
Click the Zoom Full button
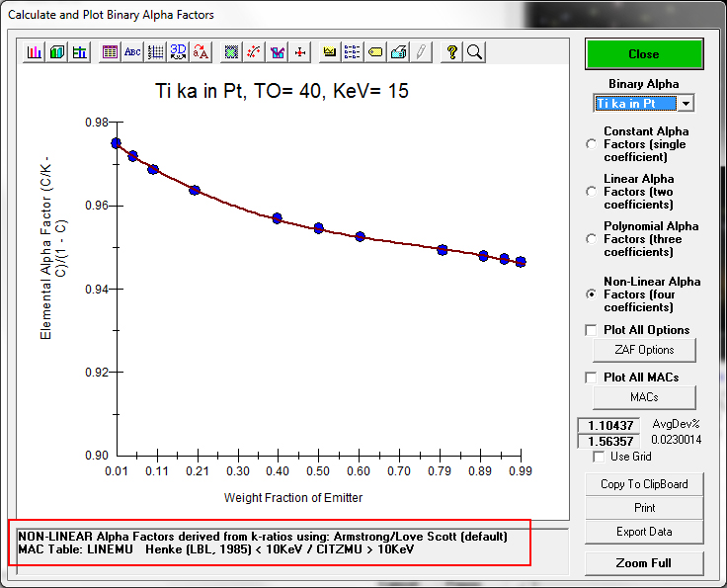pyautogui.click(x=644, y=563)
